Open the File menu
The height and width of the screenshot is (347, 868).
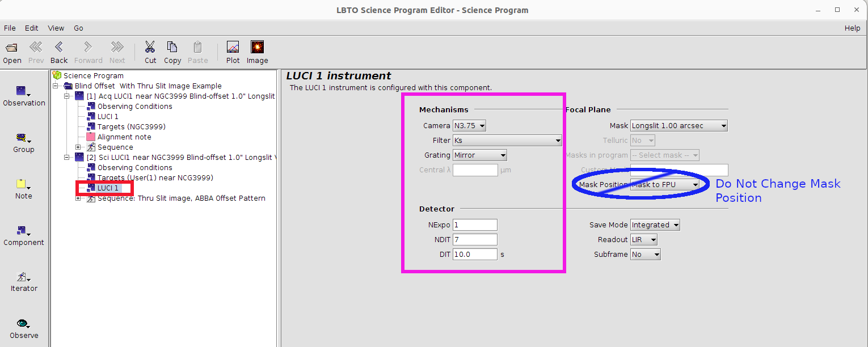click(10, 28)
